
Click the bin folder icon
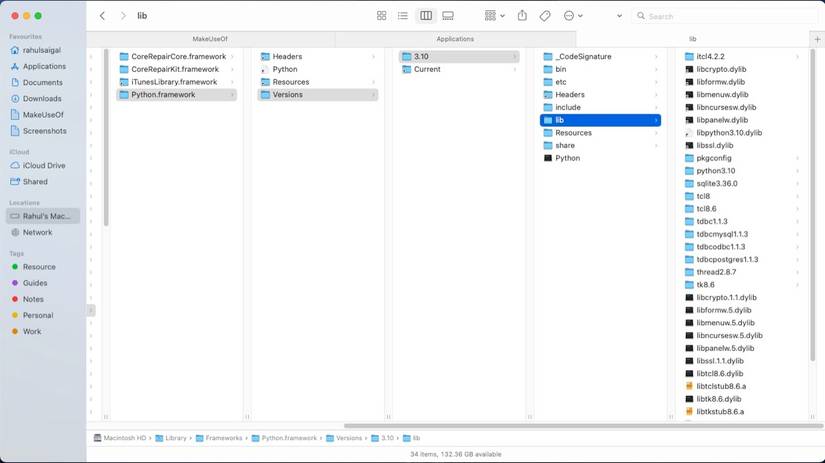548,69
